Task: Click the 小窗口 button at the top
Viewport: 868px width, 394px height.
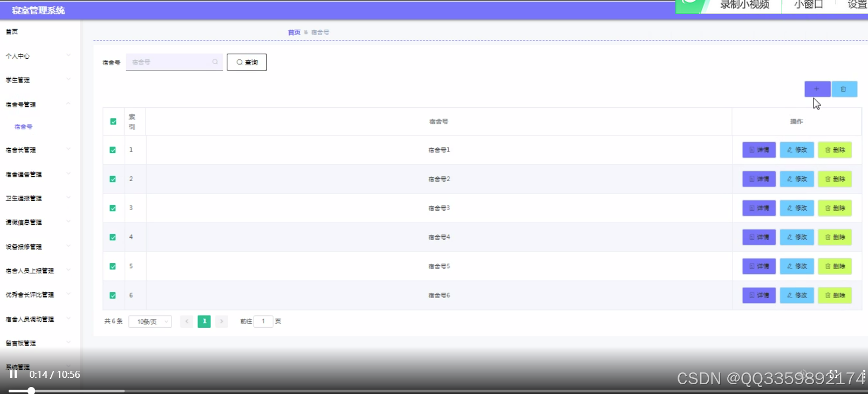Action: (809, 5)
